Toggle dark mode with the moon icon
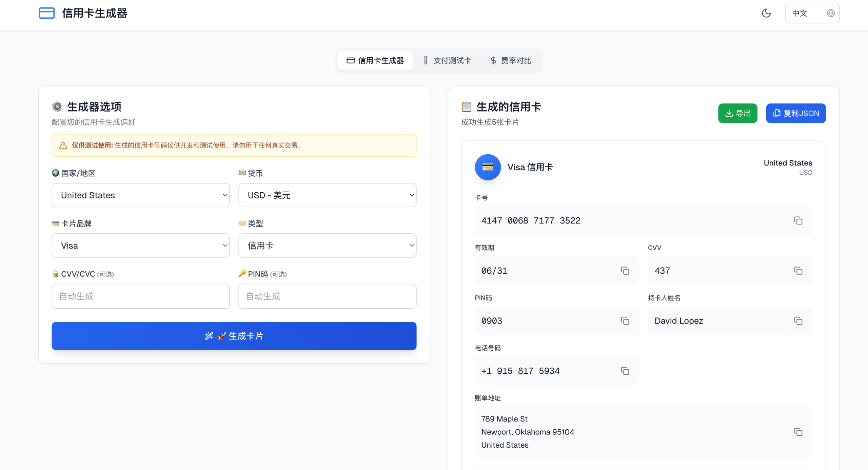868x470 pixels. point(766,13)
